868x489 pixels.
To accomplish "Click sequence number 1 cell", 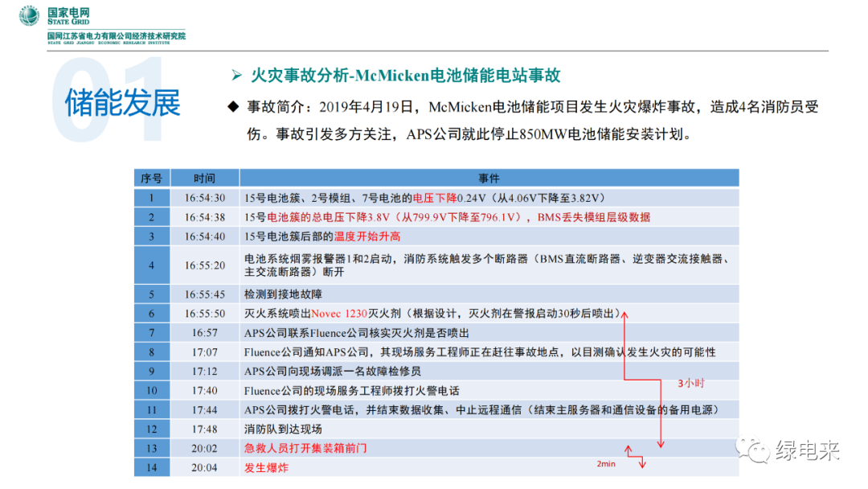I will tap(152, 199).
